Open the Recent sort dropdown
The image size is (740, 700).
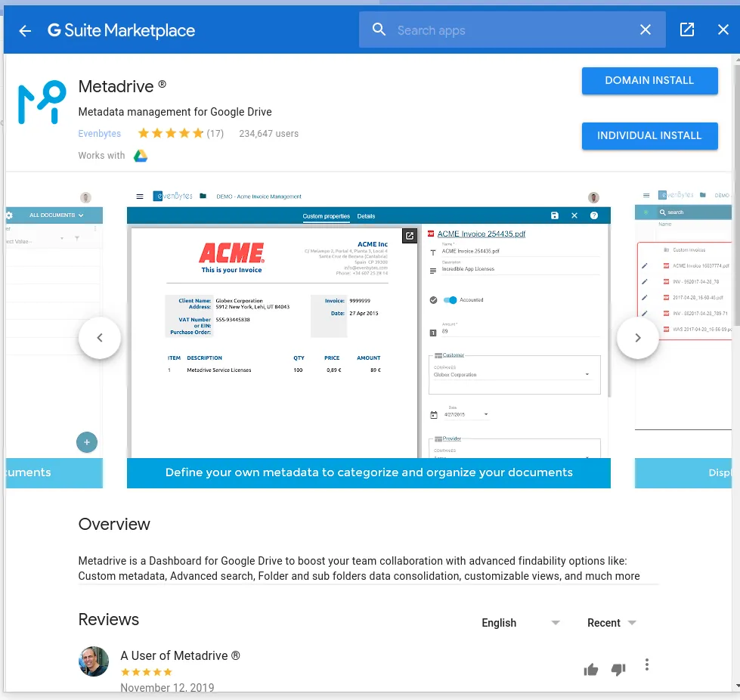[x=612, y=623]
